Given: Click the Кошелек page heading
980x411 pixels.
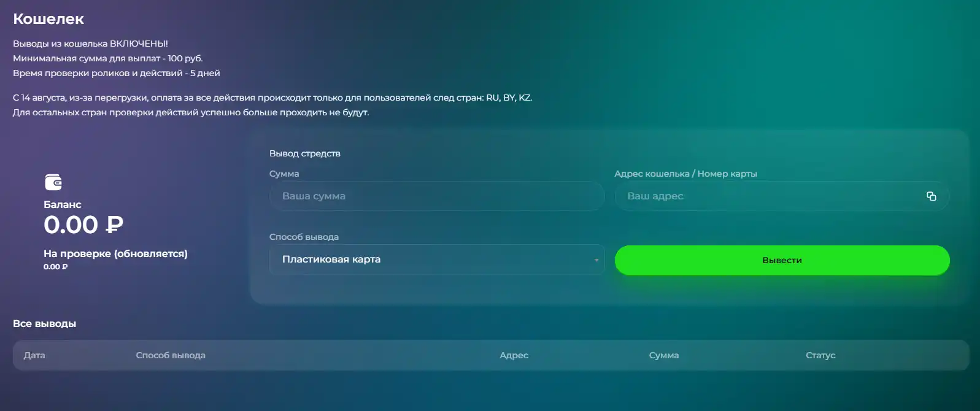Looking at the screenshot, I should [x=48, y=19].
